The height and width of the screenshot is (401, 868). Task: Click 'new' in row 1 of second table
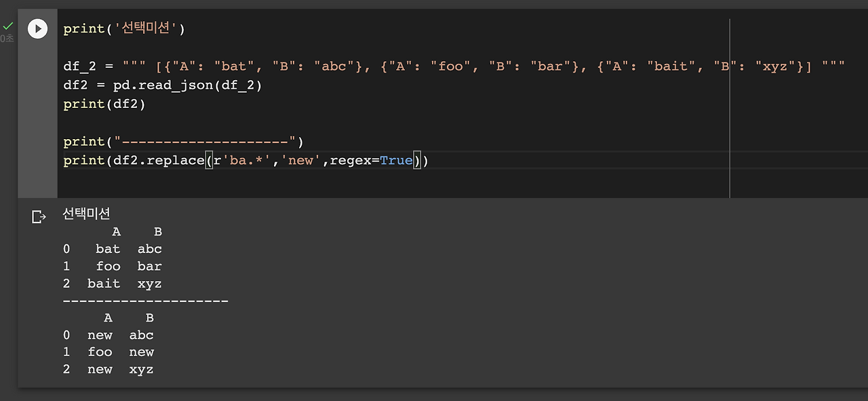[x=141, y=352]
